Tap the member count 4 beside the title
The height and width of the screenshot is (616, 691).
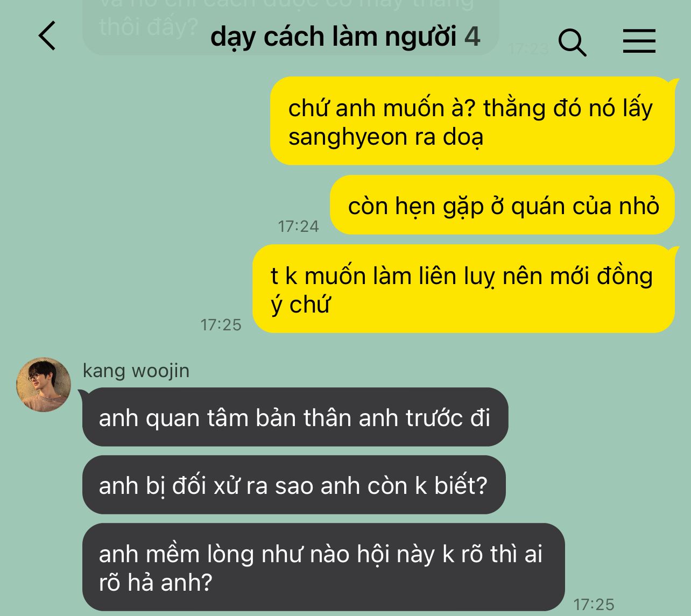[472, 36]
